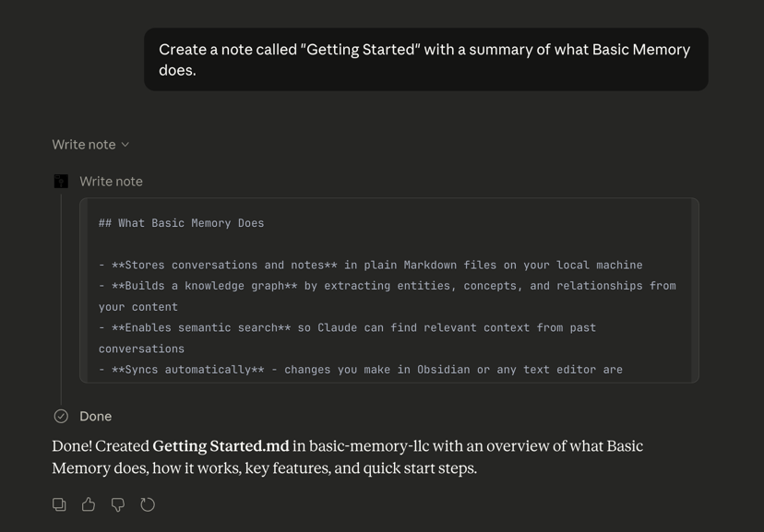This screenshot has width=764, height=532.
Task: Give the response a thumbs up
Action: (89, 504)
